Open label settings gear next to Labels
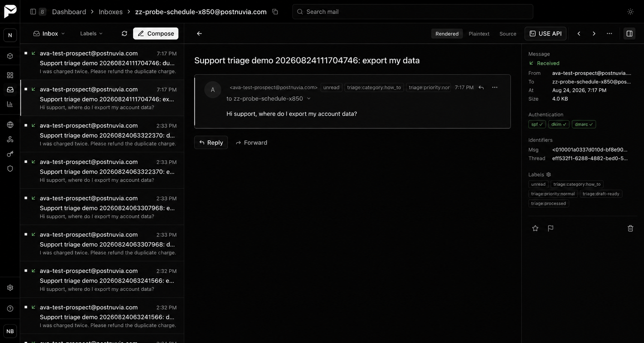 (549, 174)
